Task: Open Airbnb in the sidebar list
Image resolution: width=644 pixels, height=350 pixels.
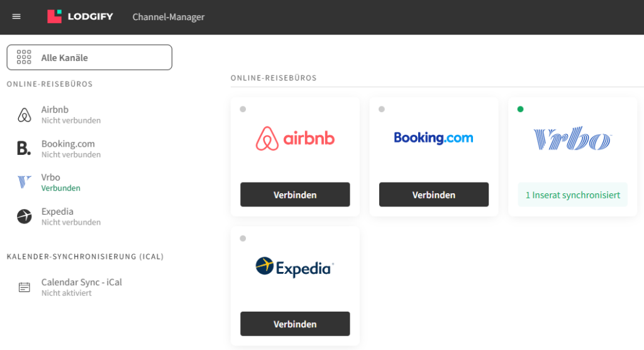Action: click(x=70, y=115)
